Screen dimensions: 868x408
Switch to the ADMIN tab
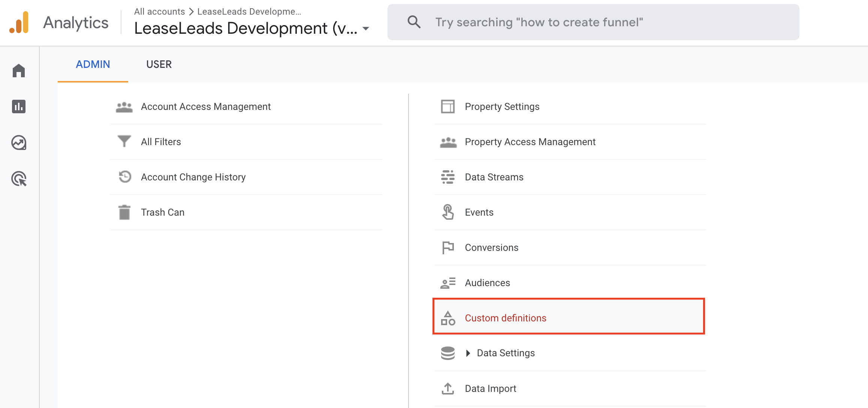93,64
